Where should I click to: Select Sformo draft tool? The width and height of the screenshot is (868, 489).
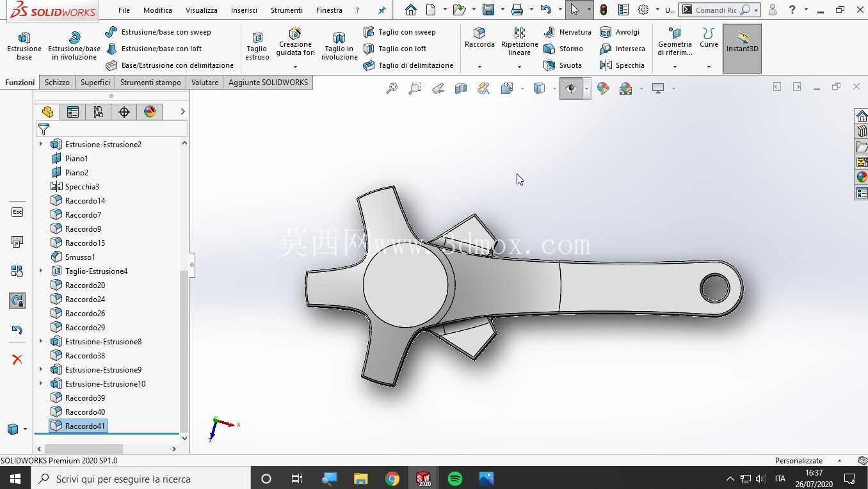(563, 49)
